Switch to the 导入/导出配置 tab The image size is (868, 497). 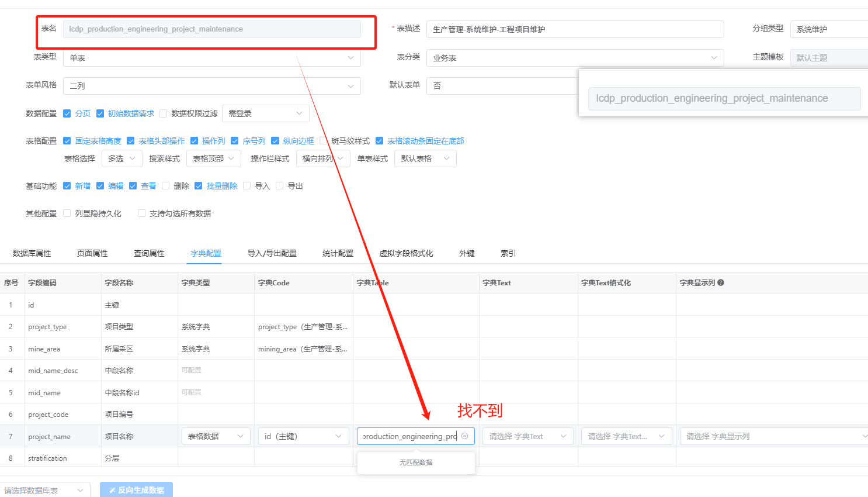272,253
